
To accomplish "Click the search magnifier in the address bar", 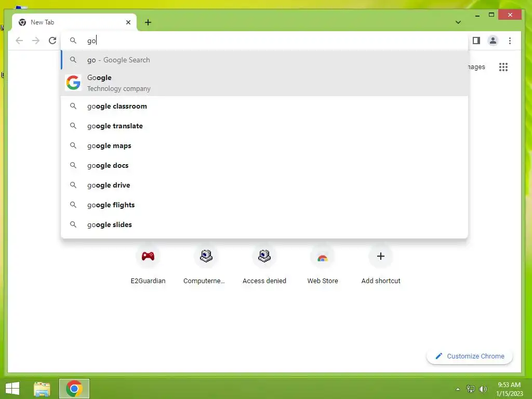I will (73, 41).
